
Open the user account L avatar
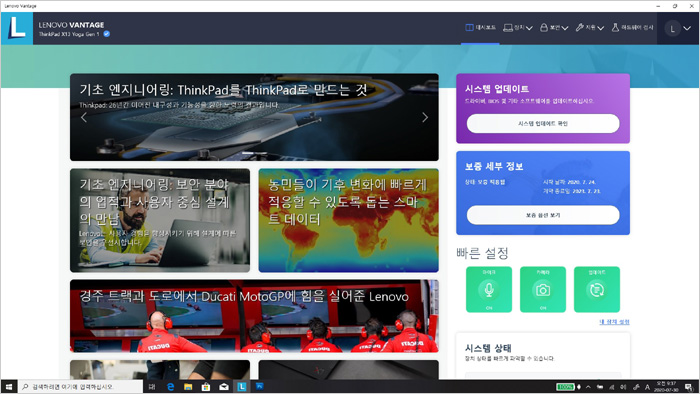(673, 29)
